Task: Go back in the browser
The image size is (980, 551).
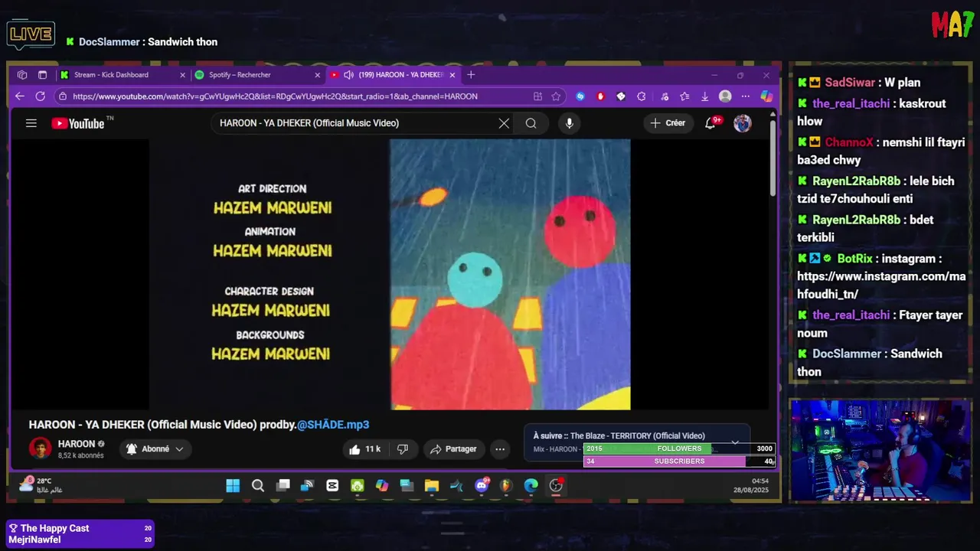Action: pos(20,96)
